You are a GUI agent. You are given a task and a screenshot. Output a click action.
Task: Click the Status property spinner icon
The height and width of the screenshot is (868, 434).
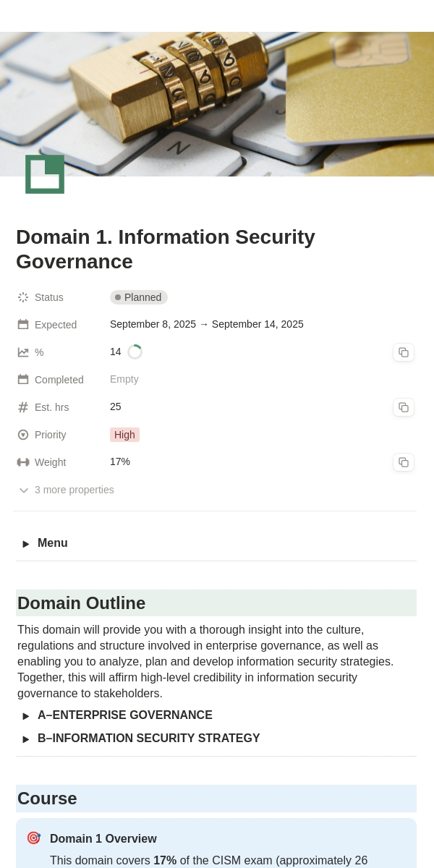(23, 297)
